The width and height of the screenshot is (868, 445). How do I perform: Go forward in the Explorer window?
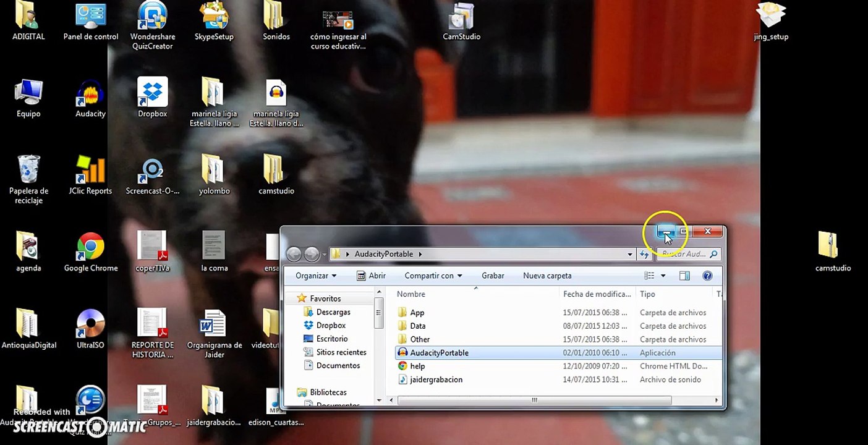[x=312, y=254]
